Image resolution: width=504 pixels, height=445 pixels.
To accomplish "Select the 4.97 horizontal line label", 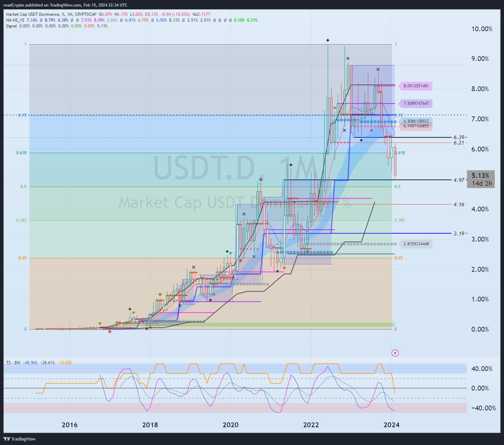I will click(459, 180).
